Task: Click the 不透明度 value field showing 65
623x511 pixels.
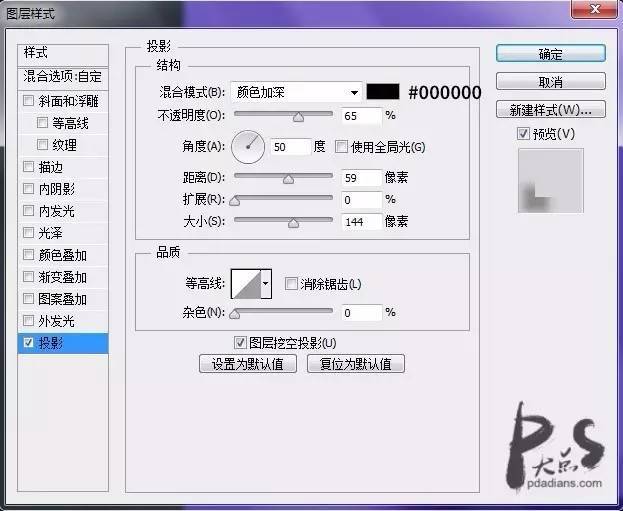Action: click(x=361, y=116)
